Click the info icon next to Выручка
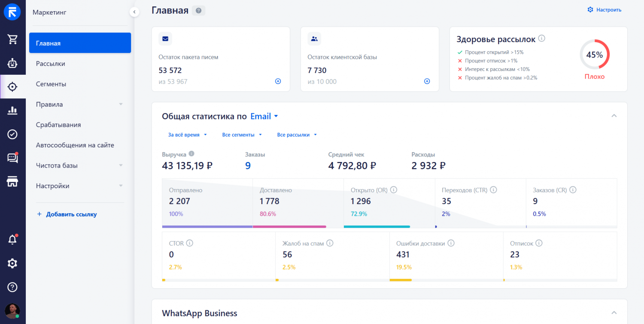Viewport: 644px width, 324px height. (191, 154)
